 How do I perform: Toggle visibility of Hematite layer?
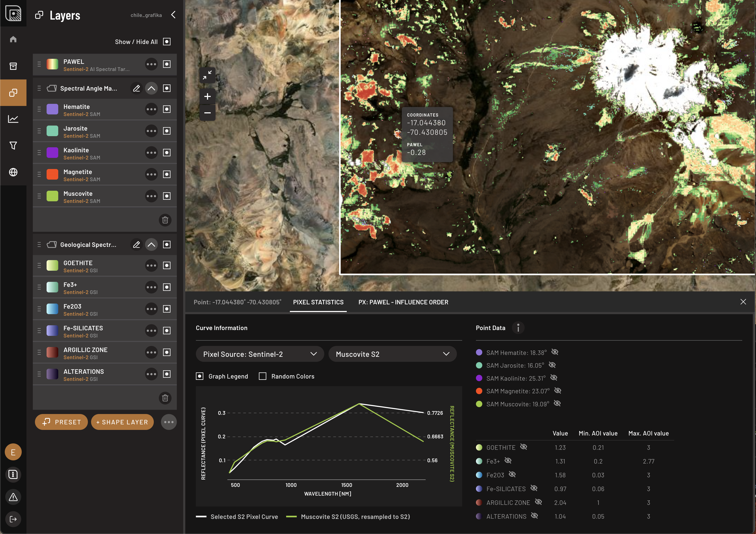point(166,109)
